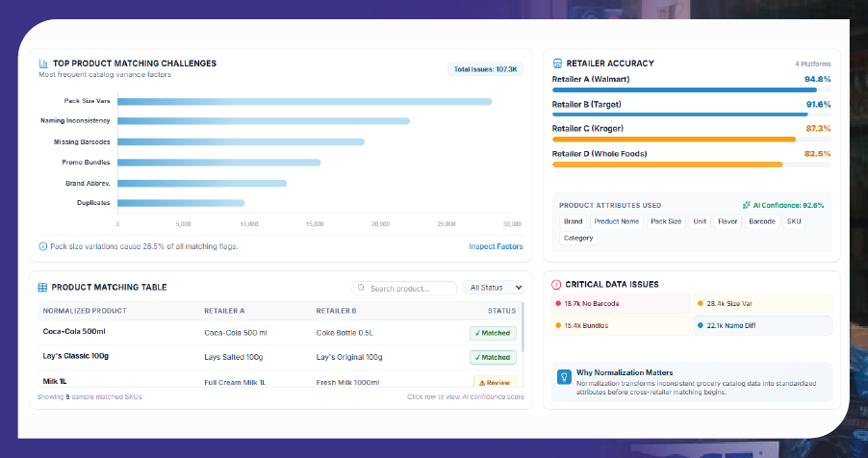Click the 4 Platforms label

[812, 64]
